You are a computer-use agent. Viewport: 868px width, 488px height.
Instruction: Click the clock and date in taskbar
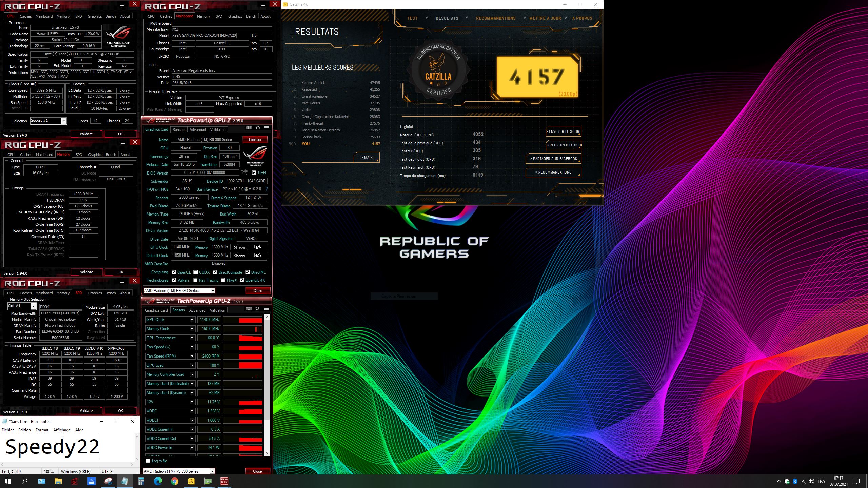[x=839, y=481]
